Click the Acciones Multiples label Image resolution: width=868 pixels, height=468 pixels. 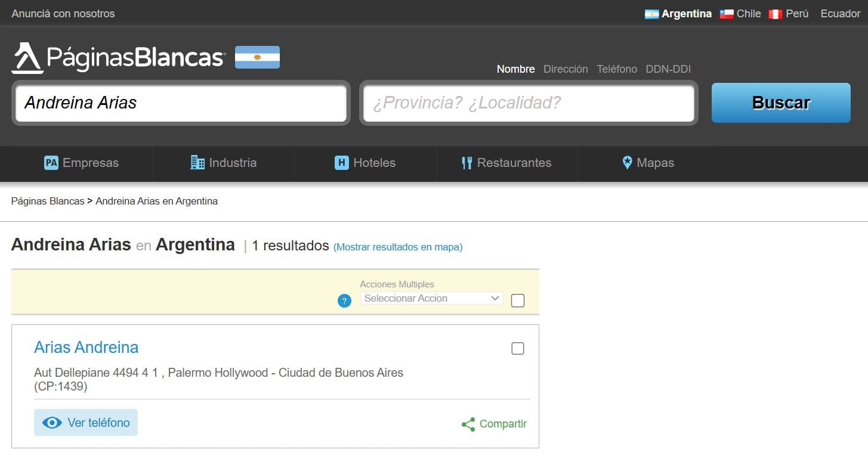(x=397, y=284)
